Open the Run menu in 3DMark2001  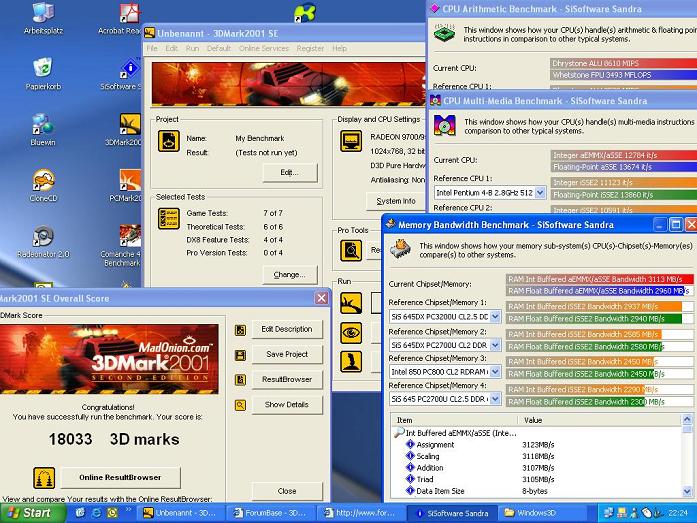pos(192,48)
